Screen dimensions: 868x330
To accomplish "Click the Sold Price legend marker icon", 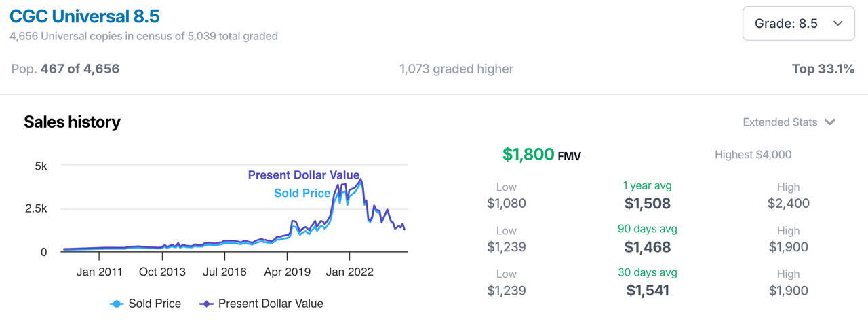I will 117,304.
